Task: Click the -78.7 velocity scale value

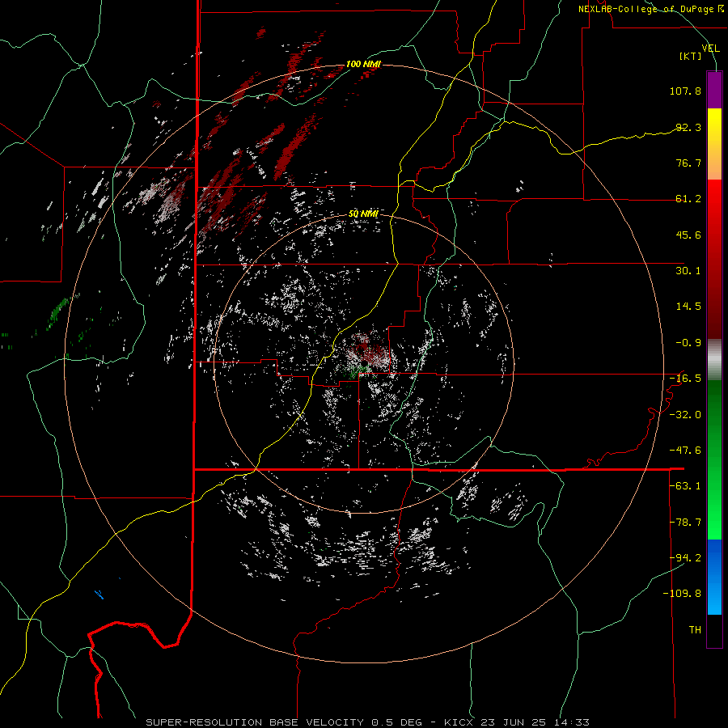Action: point(685,522)
